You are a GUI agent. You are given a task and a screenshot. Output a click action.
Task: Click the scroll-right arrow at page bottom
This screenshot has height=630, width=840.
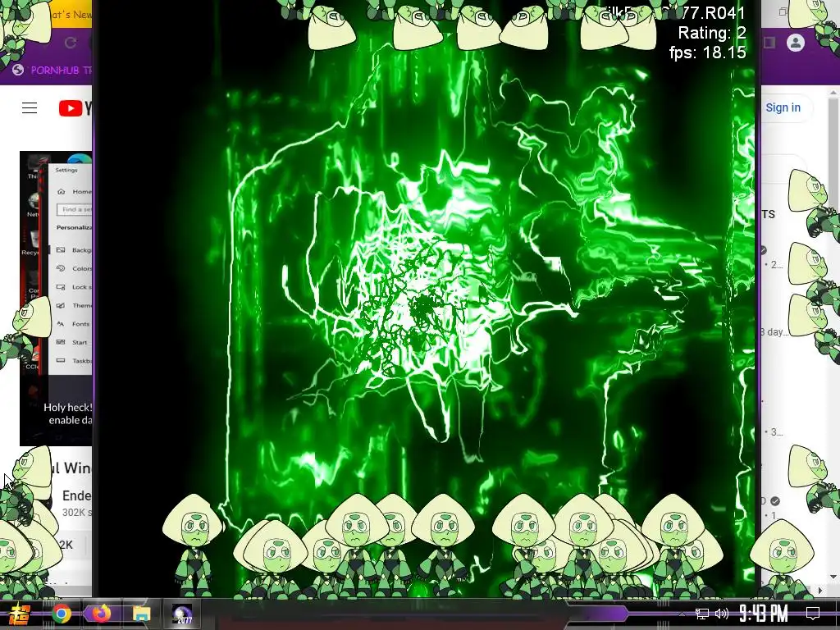pos(820,591)
